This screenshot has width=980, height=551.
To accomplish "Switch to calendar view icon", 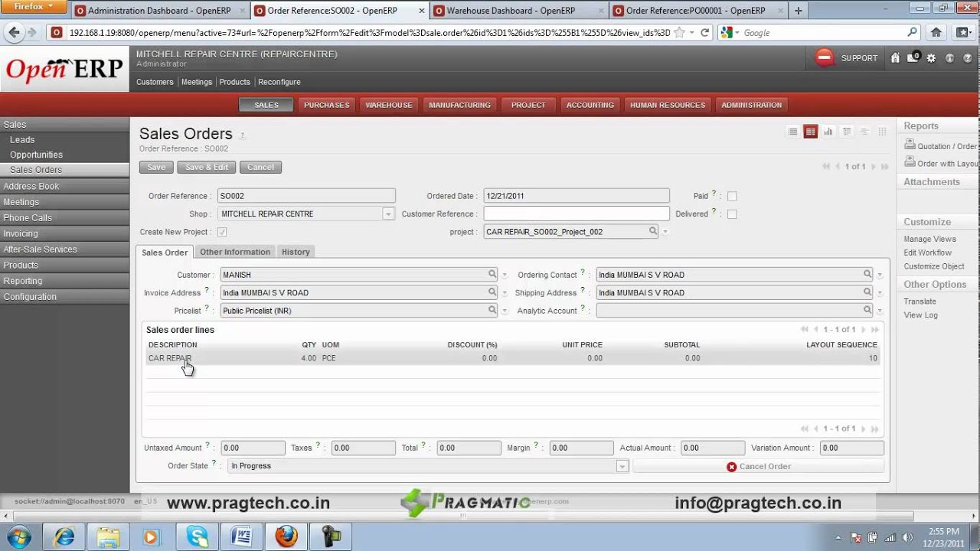I will (x=847, y=132).
